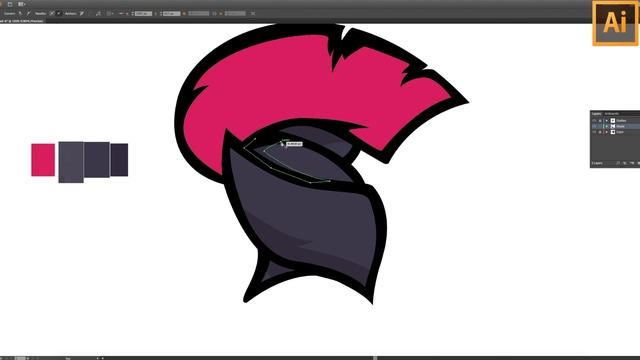The width and height of the screenshot is (640, 360).
Task: Click the width input field in control bar
Action: (199, 13)
